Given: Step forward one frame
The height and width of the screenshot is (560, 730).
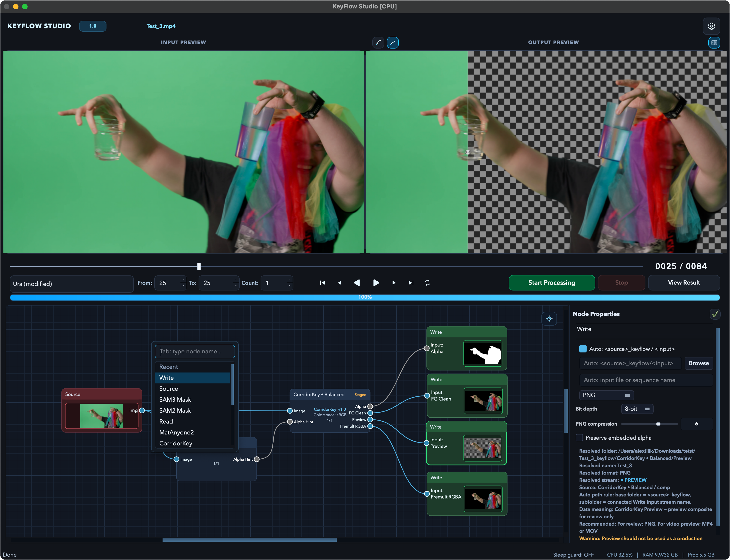Looking at the screenshot, I should [393, 283].
